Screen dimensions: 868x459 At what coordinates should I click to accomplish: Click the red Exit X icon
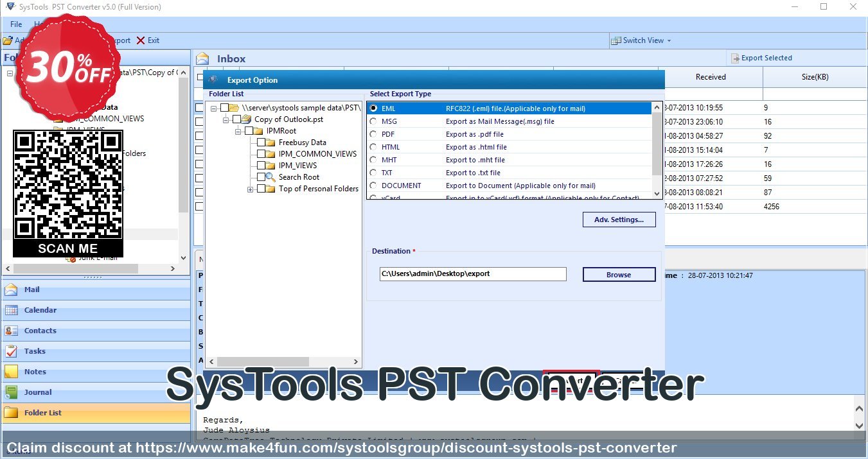click(x=141, y=40)
